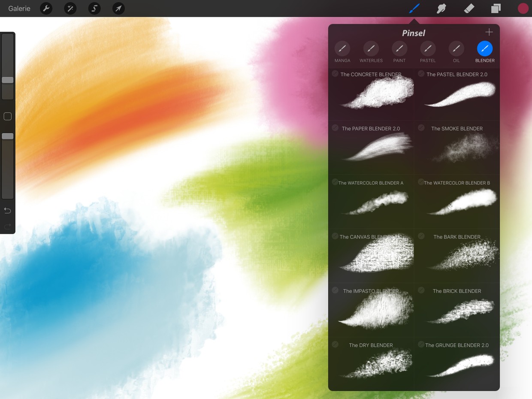Image resolution: width=532 pixels, height=399 pixels.
Task: Open the Layers panel
Action: click(496, 8)
